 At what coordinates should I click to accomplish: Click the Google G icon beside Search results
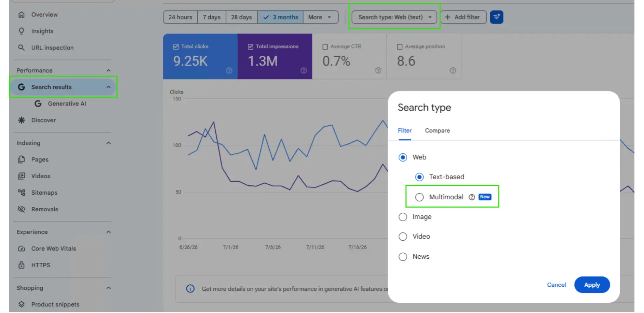pos(22,87)
